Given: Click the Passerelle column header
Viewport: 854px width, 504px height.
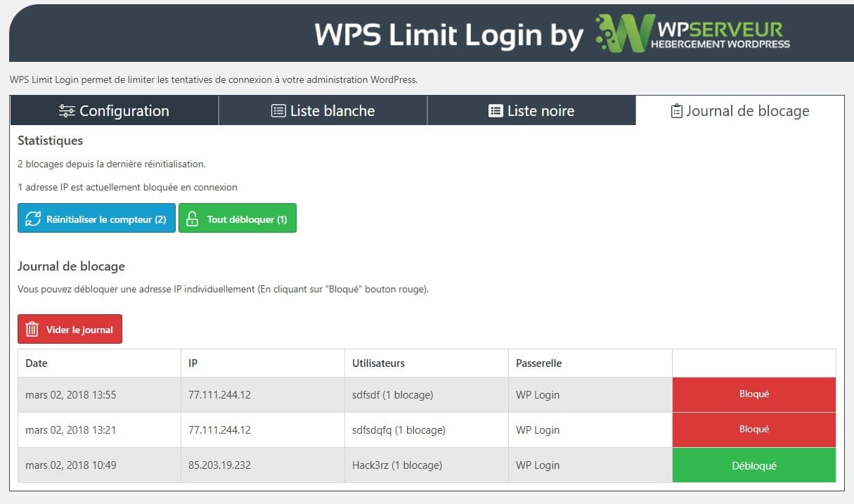Looking at the screenshot, I should click(538, 363).
